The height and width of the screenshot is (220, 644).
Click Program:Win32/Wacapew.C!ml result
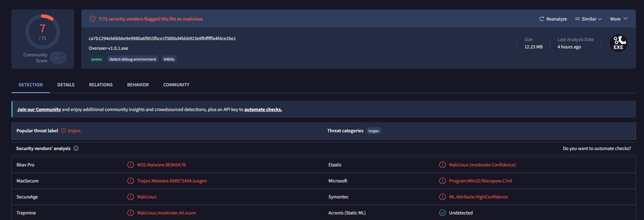(x=480, y=181)
